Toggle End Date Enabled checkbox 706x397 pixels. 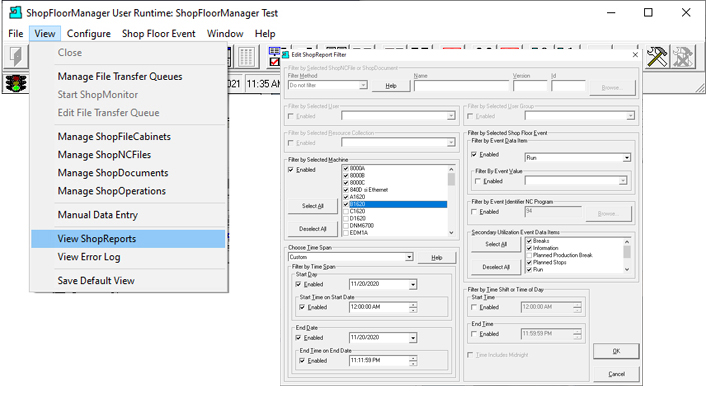coord(299,338)
